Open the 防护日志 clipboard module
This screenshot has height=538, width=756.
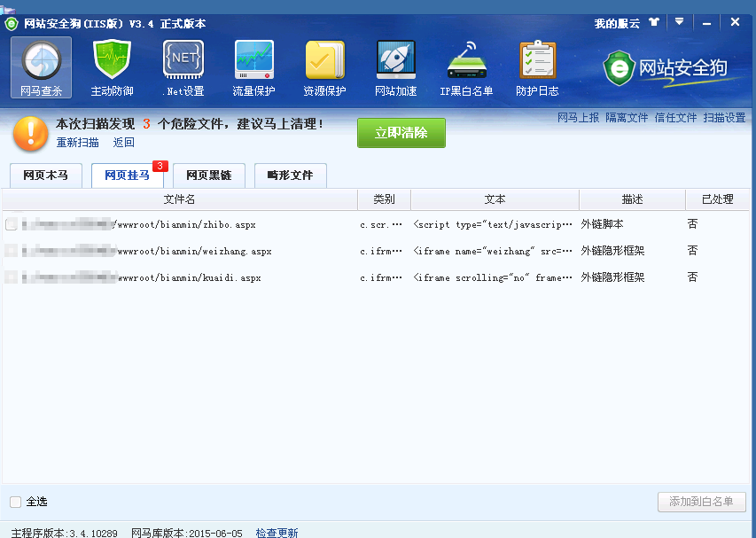[537, 67]
